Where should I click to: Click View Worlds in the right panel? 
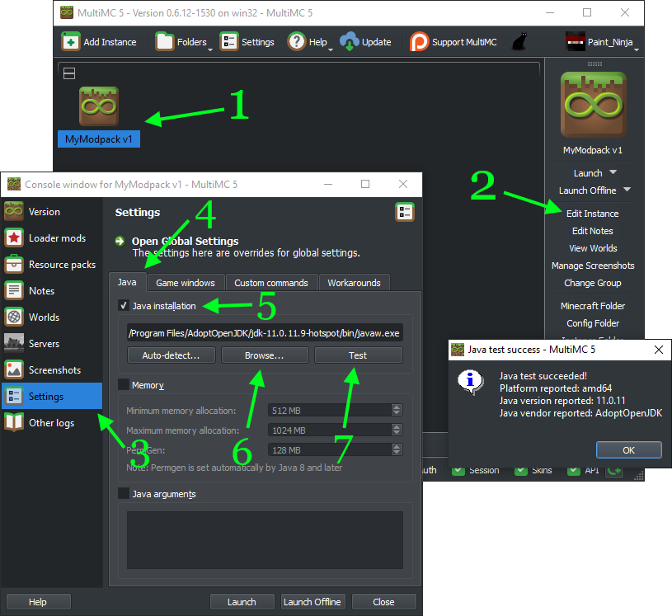click(593, 248)
